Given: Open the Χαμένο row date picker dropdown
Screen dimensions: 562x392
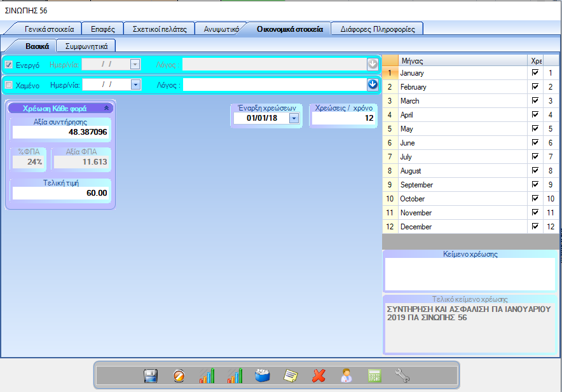Looking at the screenshot, I should click(135, 84).
